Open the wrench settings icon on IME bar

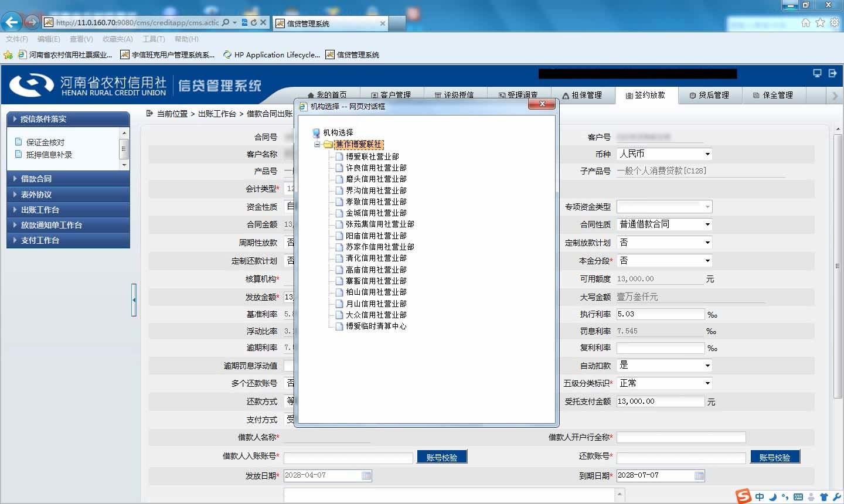[836, 497]
